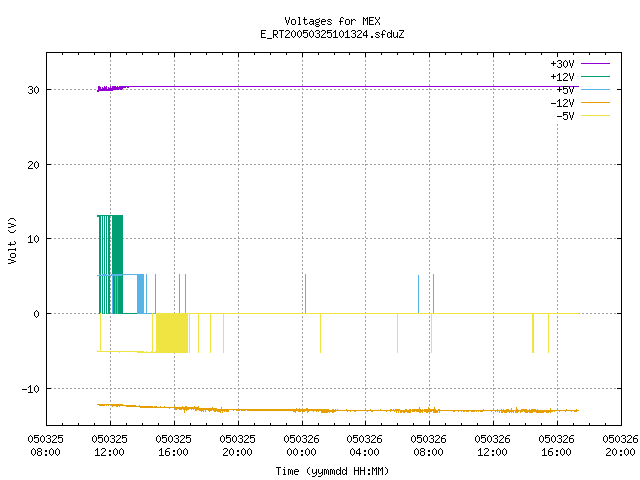Click the y-axis tick label 30
This screenshot has width=640, height=480.
(x=33, y=90)
